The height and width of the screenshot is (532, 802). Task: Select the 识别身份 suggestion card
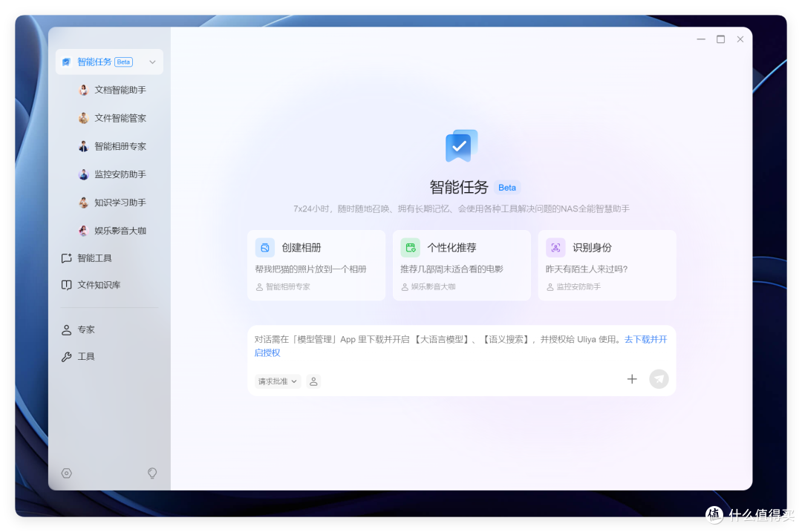point(607,265)
